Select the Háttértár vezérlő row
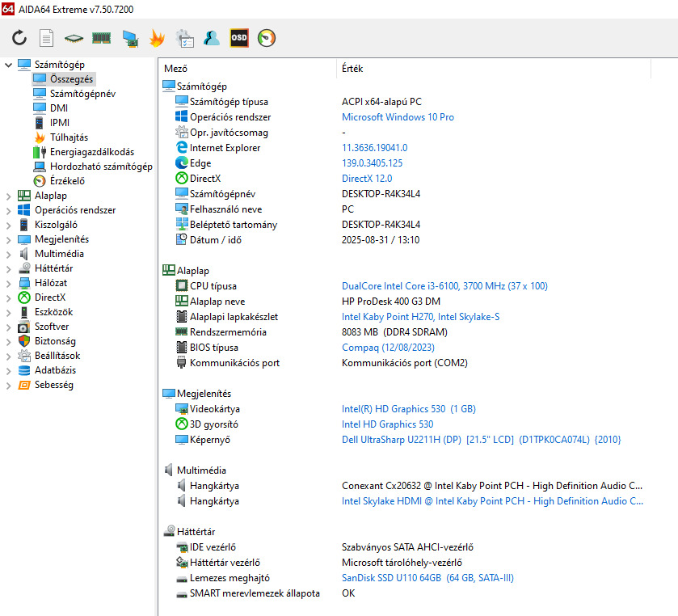The width and height of the screenshot is (678, 616). pyautogui.click(x=406, y=563)
